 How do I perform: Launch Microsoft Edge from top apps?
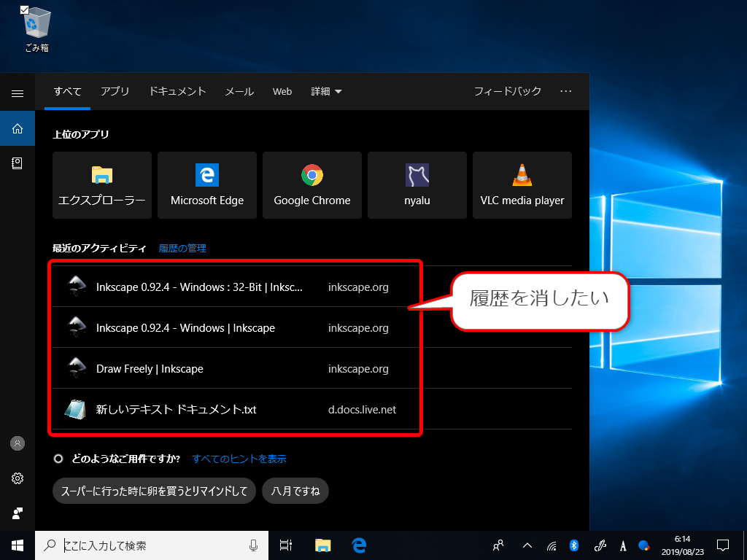206,184
